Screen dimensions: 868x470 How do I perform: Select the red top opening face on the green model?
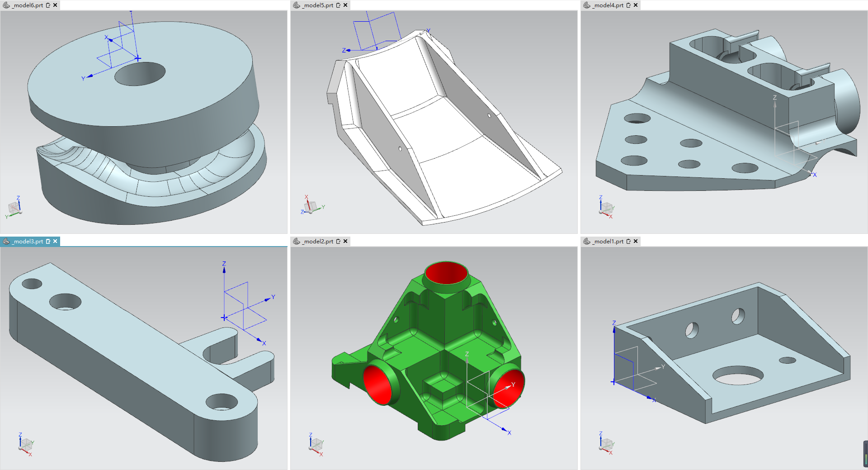446,273
